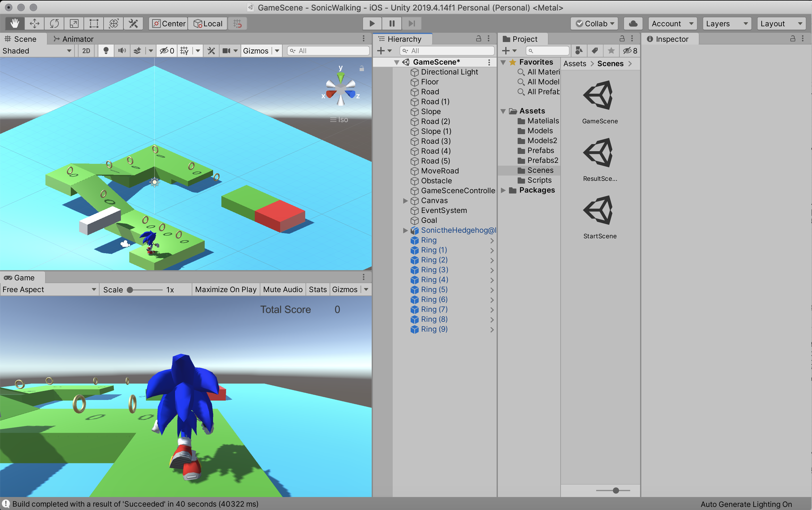Collapse the GameScene root in Hierarchy
Viewport: 812px width, 510px height.
point(397,62)
